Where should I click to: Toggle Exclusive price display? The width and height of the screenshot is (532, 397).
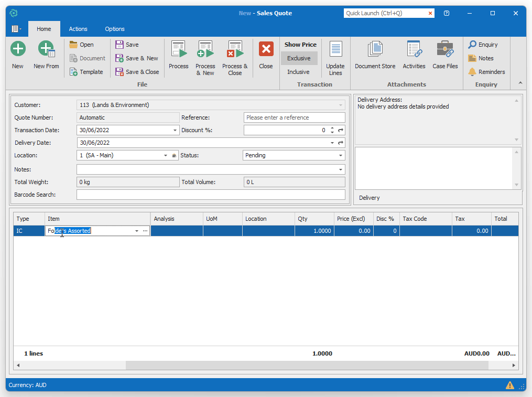pos(299,58)
